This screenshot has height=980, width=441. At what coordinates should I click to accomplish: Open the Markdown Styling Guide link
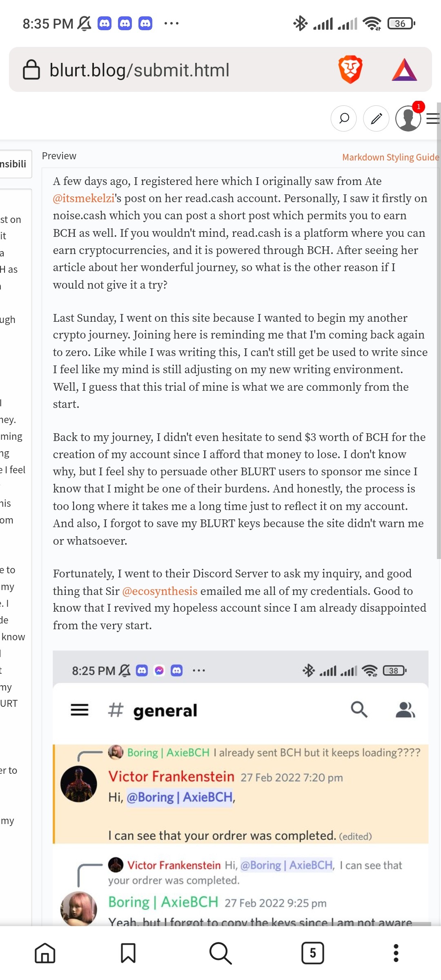(390, 157)
